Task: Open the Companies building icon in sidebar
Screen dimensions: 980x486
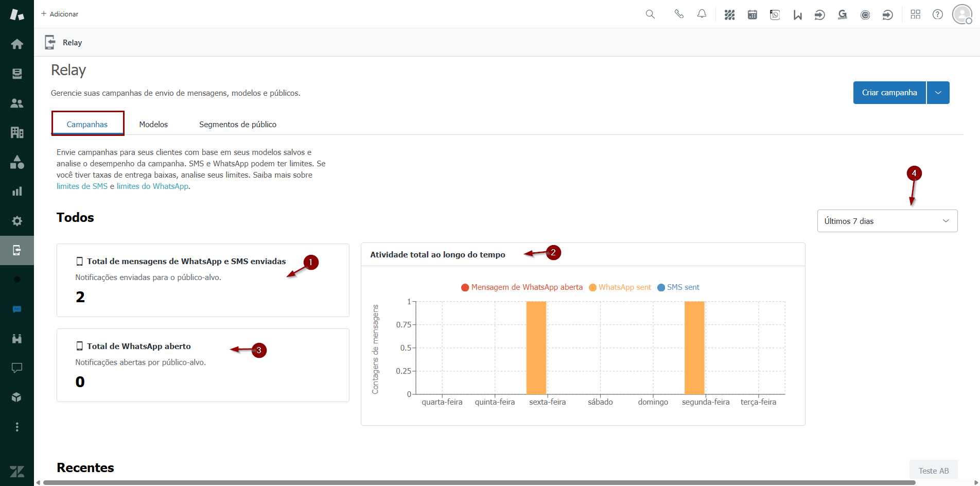Action: (x=17, y=133)
